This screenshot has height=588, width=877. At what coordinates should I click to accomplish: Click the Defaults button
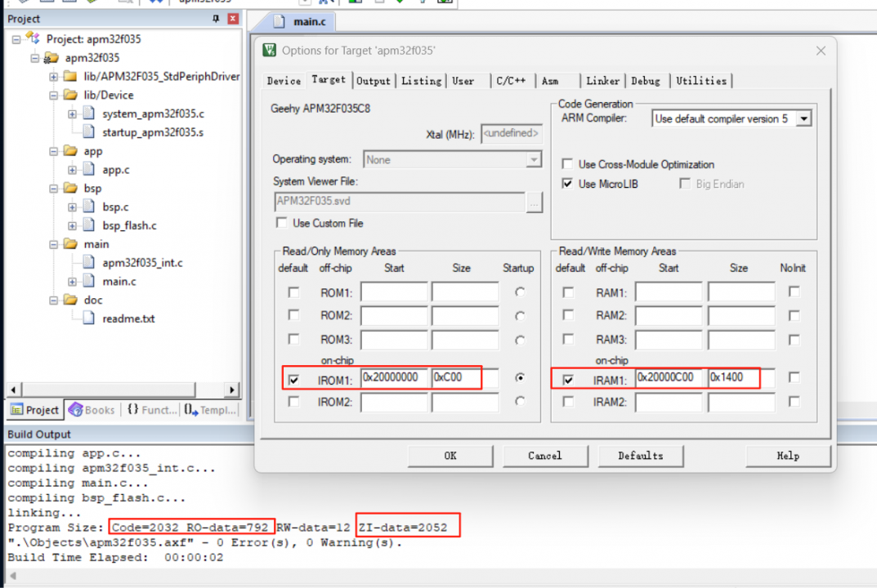coord(641,456)
